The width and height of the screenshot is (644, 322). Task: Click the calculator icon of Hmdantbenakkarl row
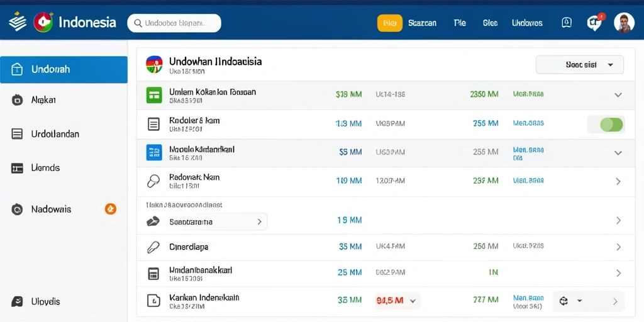click(x=153, y=274)
